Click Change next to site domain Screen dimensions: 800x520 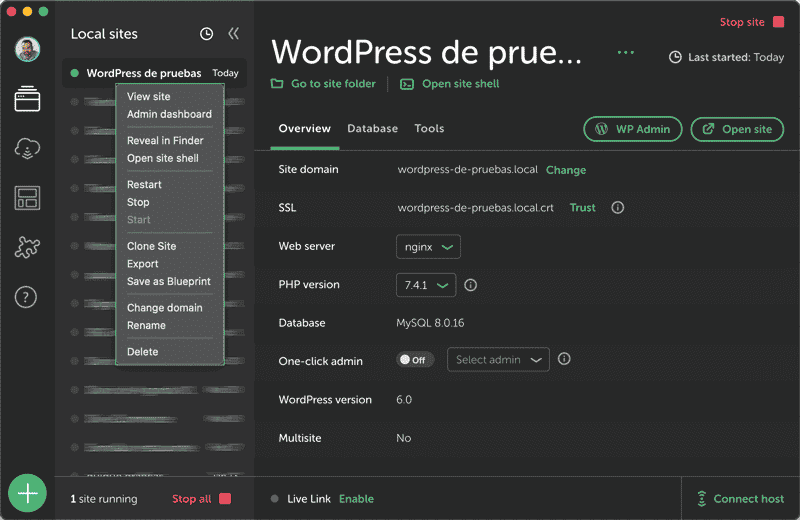pos(566,170)
